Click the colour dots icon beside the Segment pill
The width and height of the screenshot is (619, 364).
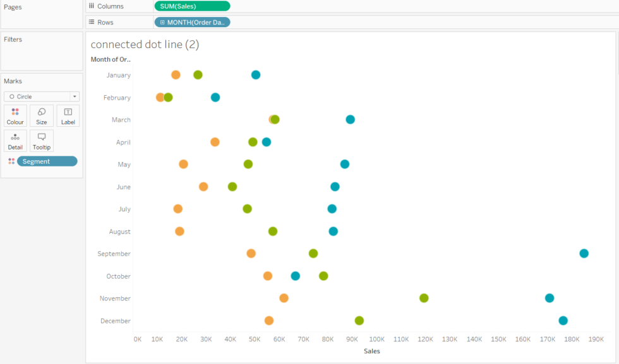click(x=11, y=161)
